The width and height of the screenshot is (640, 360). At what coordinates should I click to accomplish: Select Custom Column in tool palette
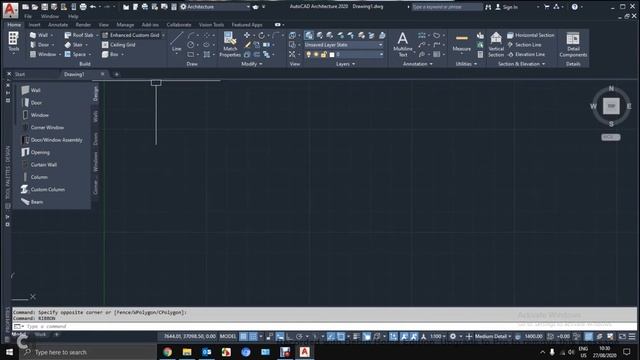pos(43,189)
